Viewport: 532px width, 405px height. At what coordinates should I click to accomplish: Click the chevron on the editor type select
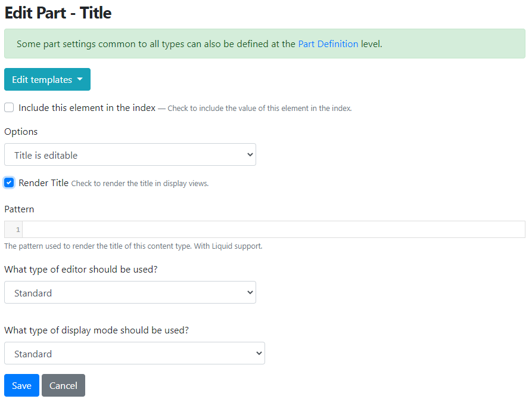[x=250, y=292]
